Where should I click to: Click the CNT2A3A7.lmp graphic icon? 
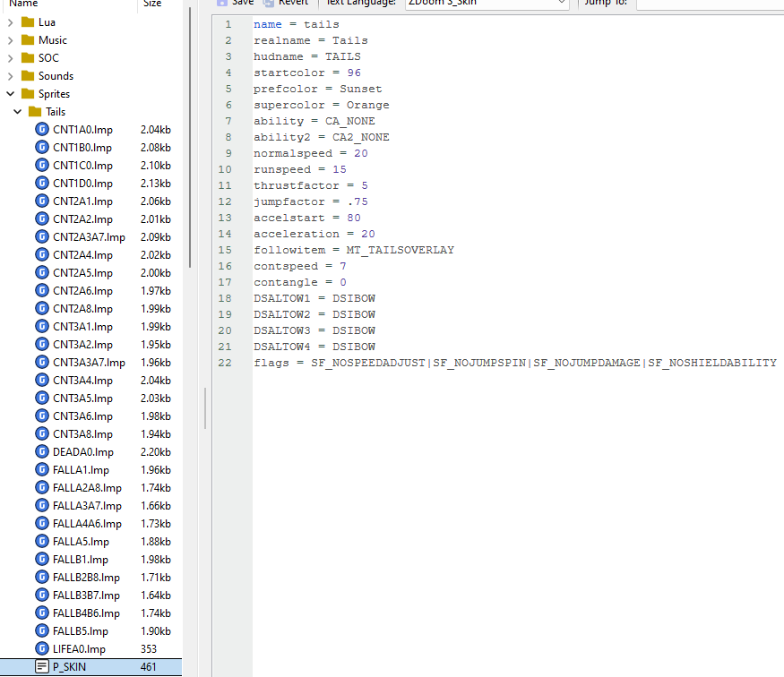(x=42, y=236)
